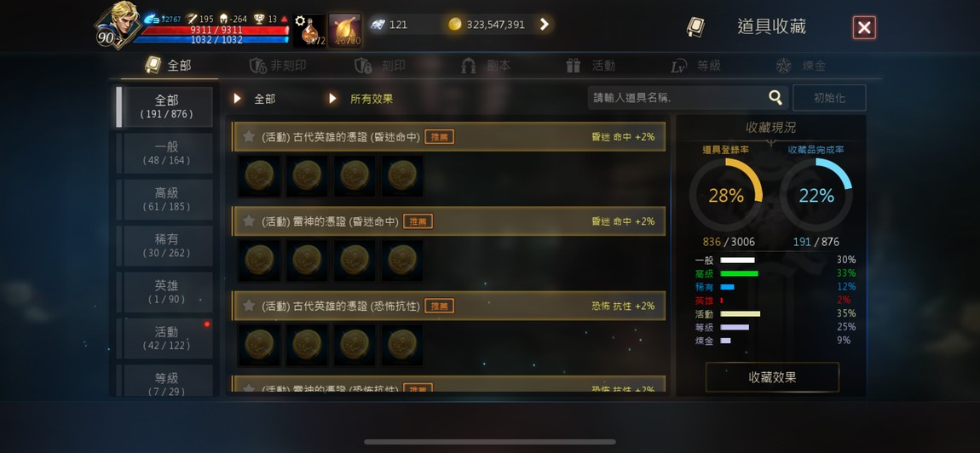Screen dimensions: 980x453
Task: Expand currency list with the arrow chevron
Action: (x=545, y=25)
